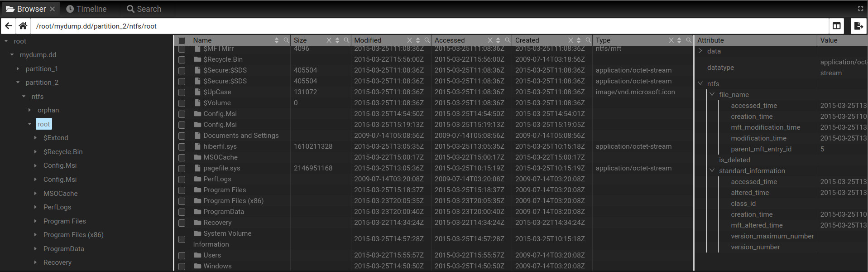Go to home directory via house icon
The width and height of the screenshot is (868, 272).
23,26
